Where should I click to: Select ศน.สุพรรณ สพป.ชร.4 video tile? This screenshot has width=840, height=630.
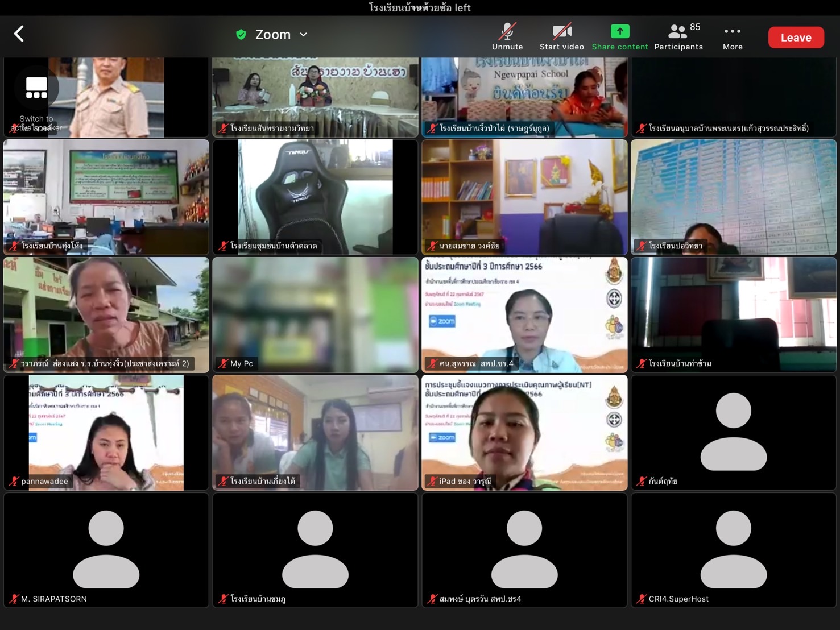(x=524, y=315)
